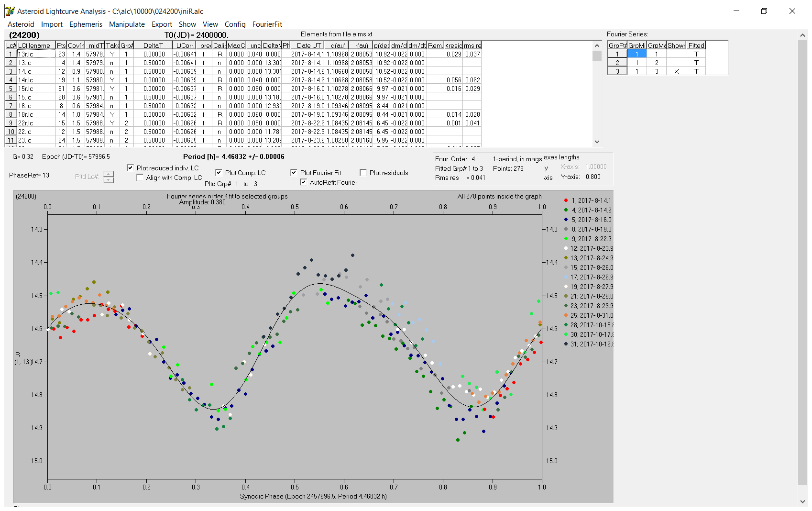This screenshot has width=812, height=511.
Task: Open the Export menu
Action: [162, 24]
